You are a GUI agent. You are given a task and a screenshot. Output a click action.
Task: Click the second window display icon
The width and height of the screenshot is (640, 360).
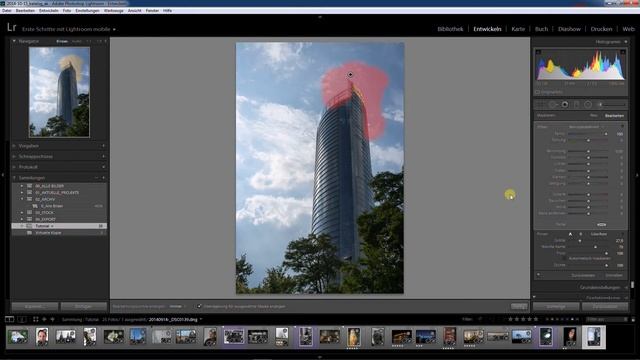coord(22,319)
